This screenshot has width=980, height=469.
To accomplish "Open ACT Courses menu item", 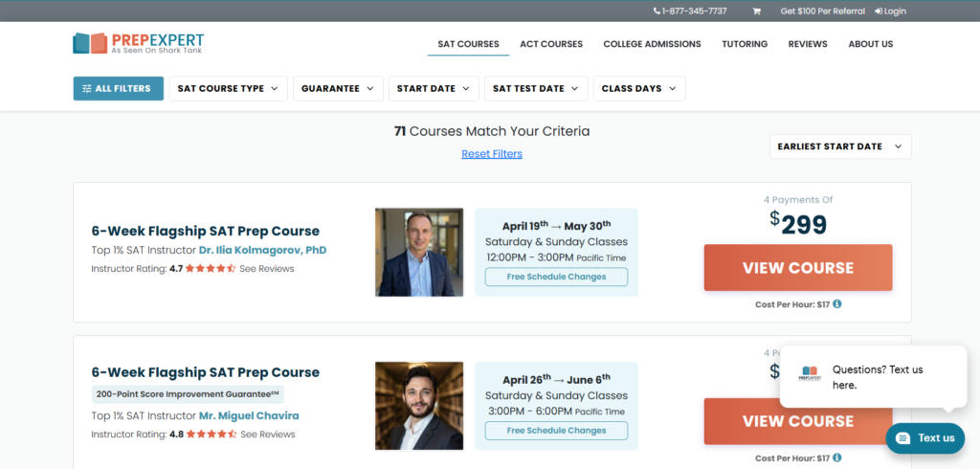I will click(551, 44).
